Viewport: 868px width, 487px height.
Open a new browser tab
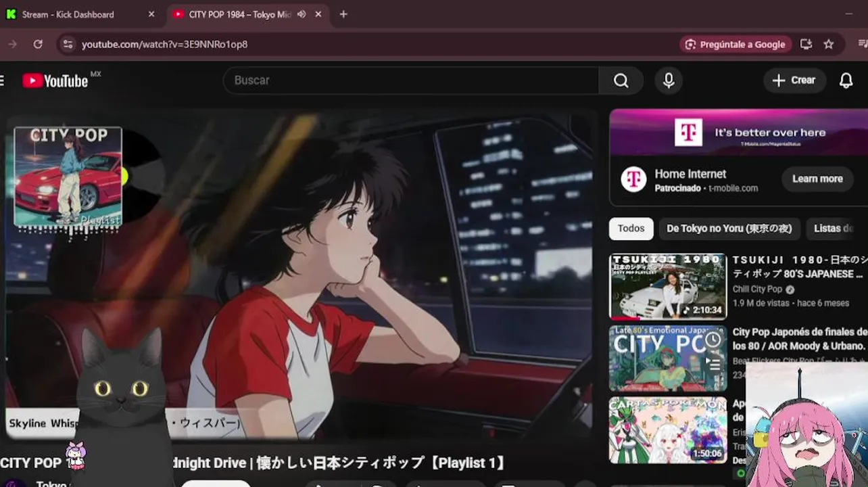coord(343,14)
